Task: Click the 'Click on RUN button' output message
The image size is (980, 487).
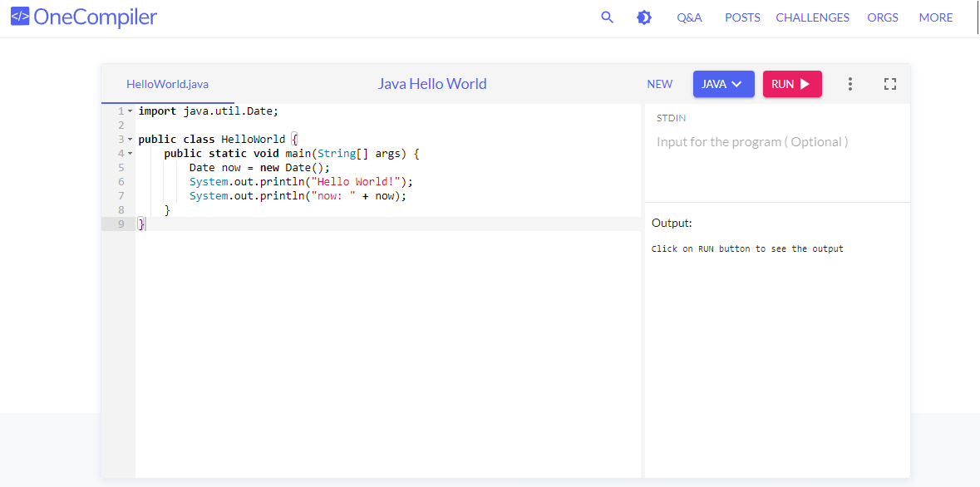Action: pyautogui.click(x=747, y=248)
